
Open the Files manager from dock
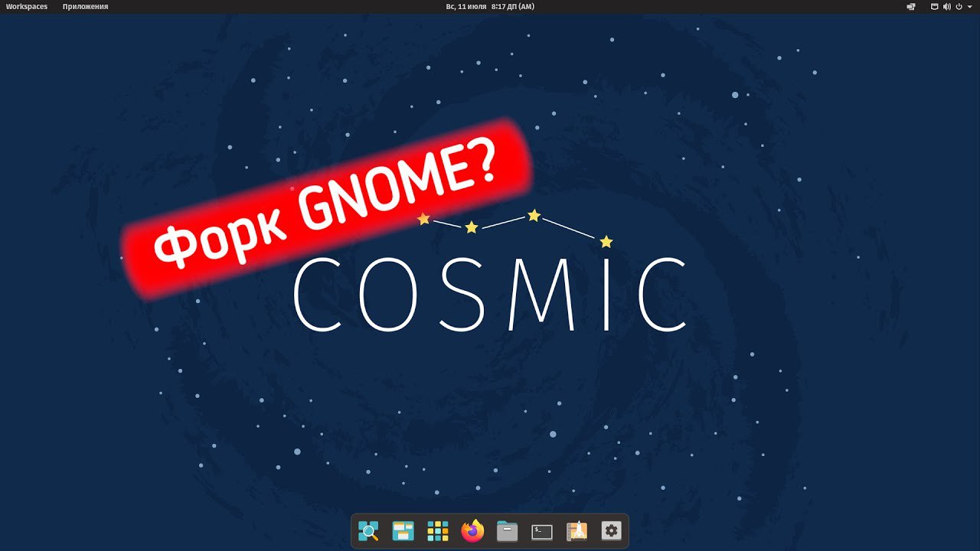click(x=507, y=531)
